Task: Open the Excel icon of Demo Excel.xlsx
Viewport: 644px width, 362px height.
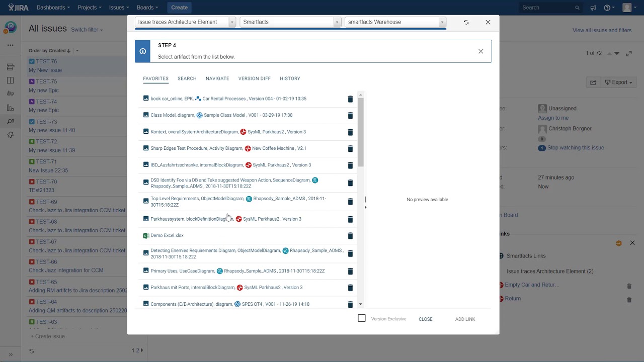Action: coord(146,235)
